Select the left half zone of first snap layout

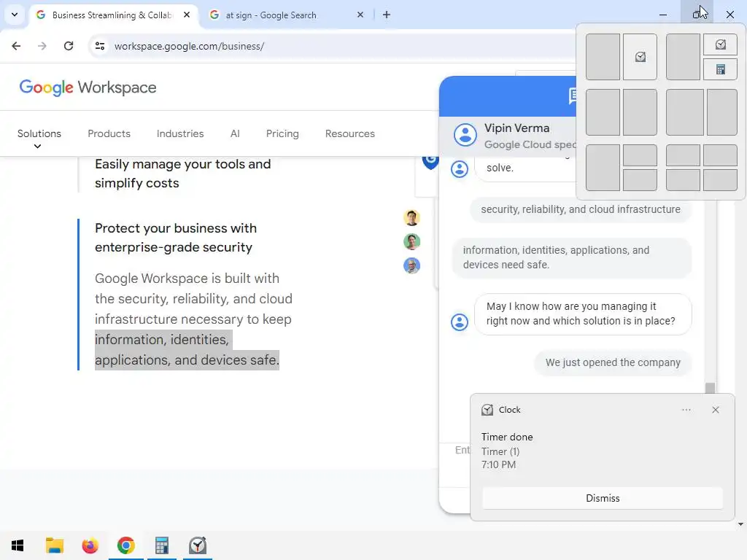pyautogui.click(x=603, y=57)
